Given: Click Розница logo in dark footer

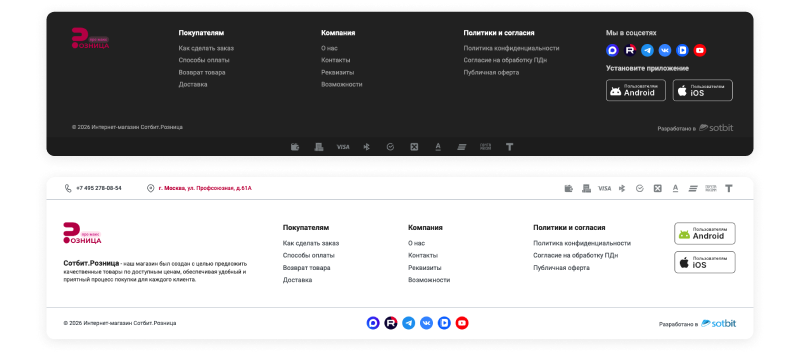Looking at the screenshot, I should [x=90, y=38].
